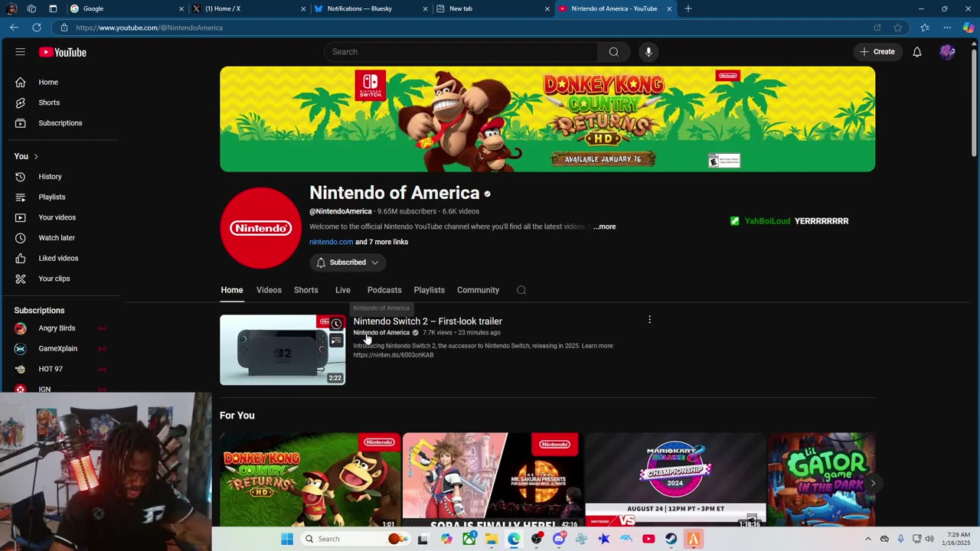
Task: Open Mario Kart Championship 2024 thumbnail
Action: click(675, 481)
